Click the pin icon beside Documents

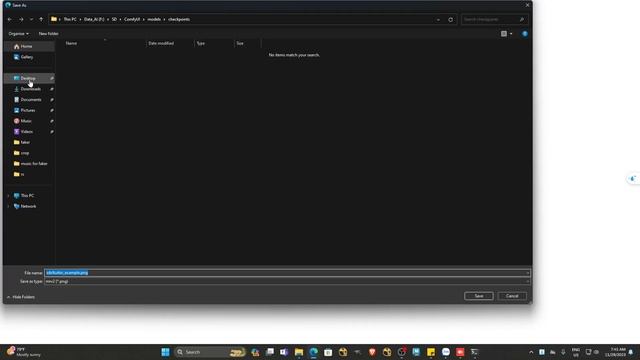[x=52, y=100]
